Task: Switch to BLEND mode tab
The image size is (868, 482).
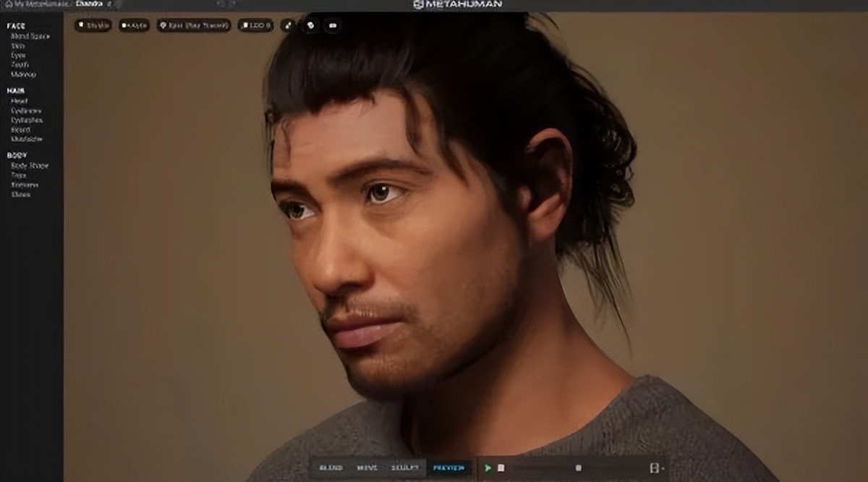Action: point(331,468)
